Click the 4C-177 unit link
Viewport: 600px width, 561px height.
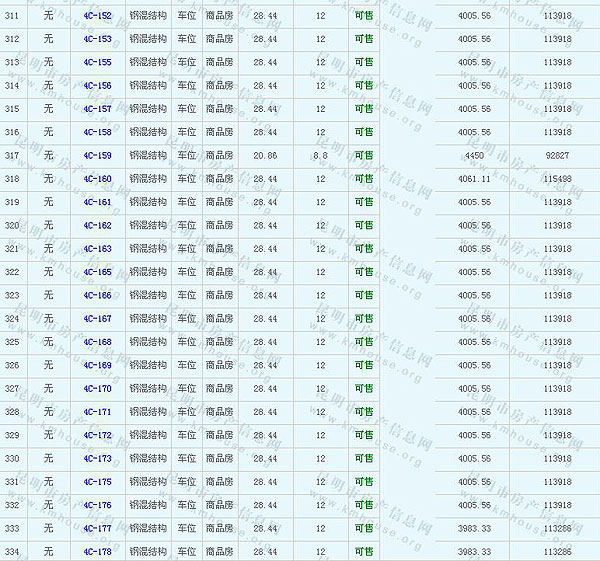tap(97, 529)
